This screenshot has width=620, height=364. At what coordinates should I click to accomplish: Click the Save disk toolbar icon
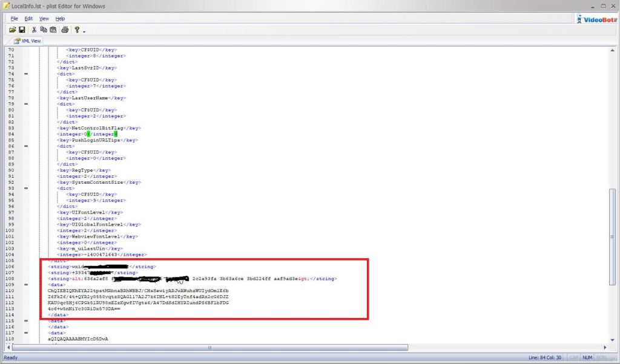click(22, 30)
